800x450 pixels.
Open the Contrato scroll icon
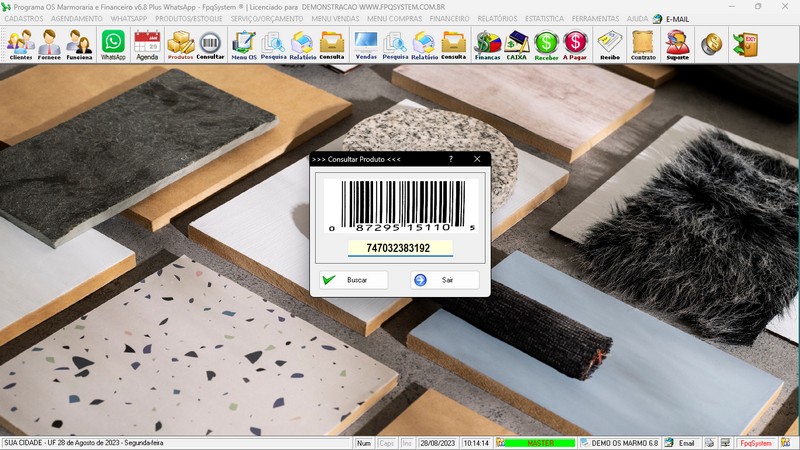(644, 45)
